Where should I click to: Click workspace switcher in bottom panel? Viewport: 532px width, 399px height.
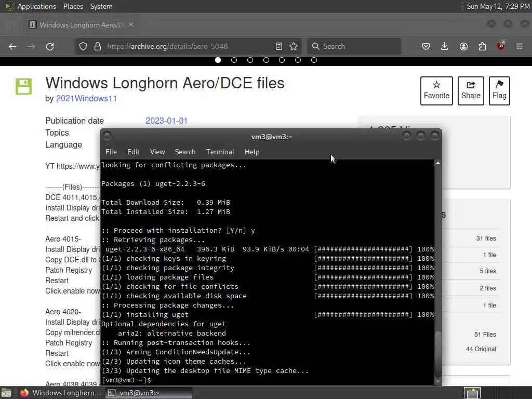[472, 393]
